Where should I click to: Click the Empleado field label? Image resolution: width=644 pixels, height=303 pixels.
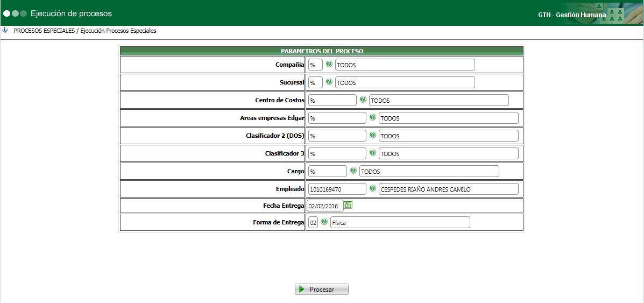click(289, 188)
